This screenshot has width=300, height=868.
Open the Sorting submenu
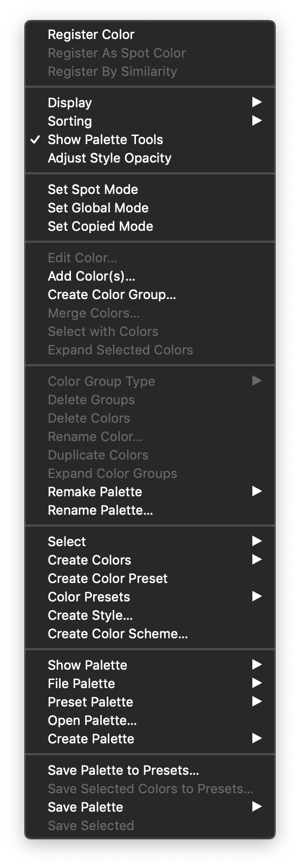tap(149, 121)
